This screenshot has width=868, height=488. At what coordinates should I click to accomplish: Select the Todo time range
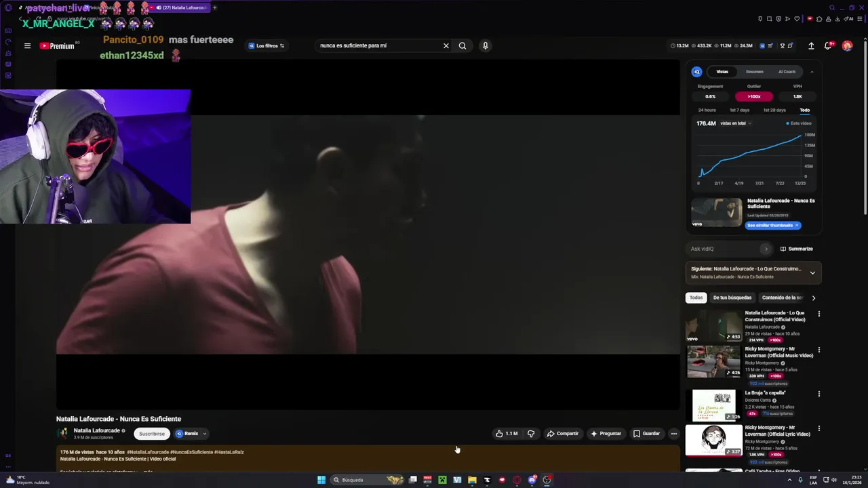(804, 110)
